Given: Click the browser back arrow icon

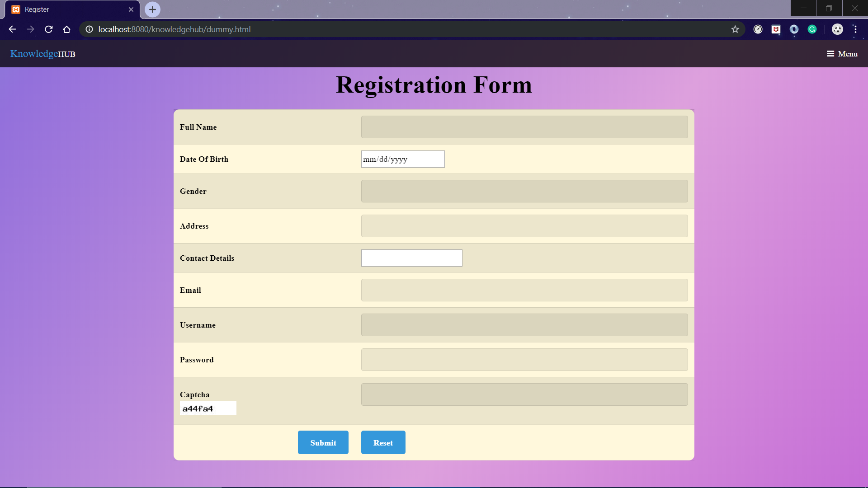Looking at the screenshot, I should click(12, 29).
